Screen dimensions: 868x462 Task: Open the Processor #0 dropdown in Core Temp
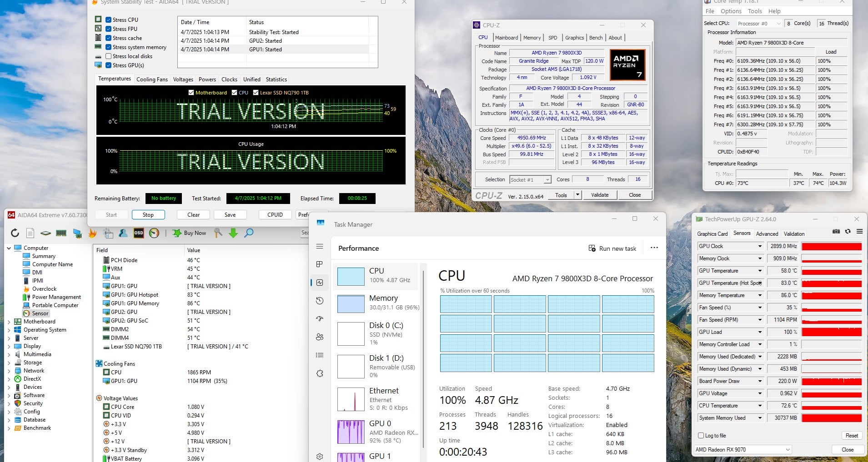[x=758, y=24]
